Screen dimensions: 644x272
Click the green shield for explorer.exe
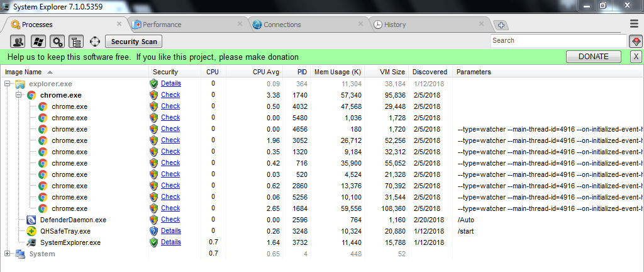[x=153, y=84]
